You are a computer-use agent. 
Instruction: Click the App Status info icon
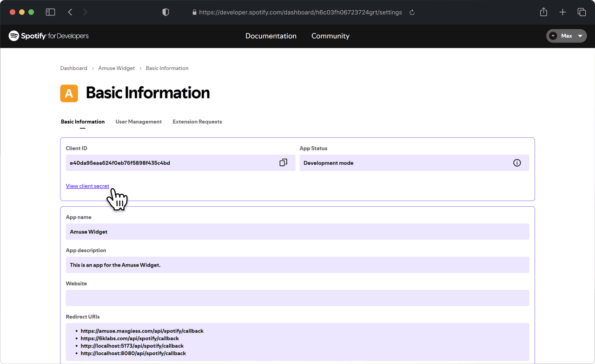coord(517,163)
